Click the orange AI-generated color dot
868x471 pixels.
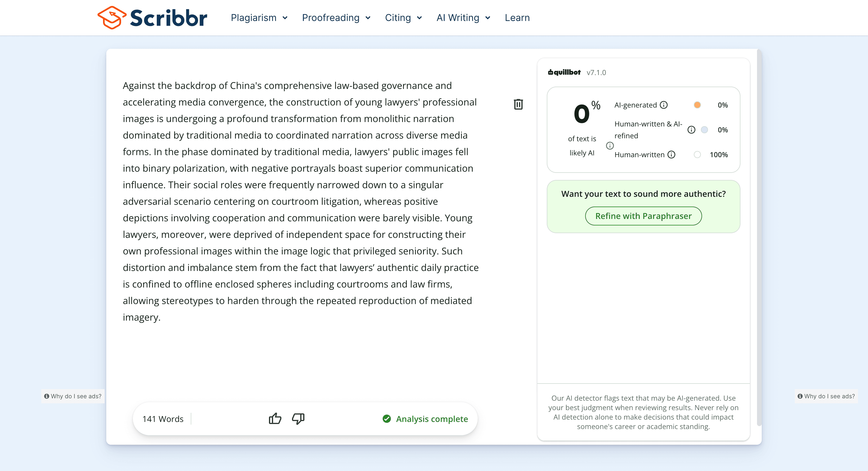tap(697, 105)
